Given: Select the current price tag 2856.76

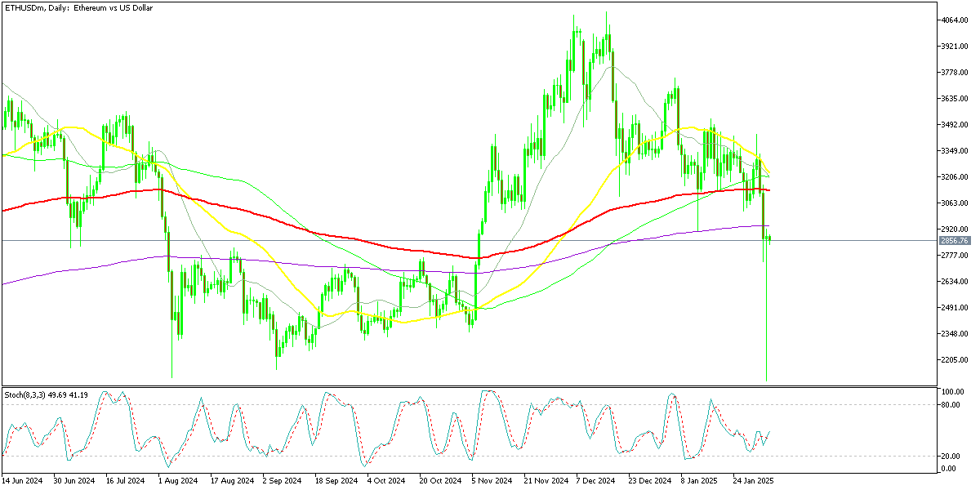Looking at the screenshot, I should click(955, 241).
